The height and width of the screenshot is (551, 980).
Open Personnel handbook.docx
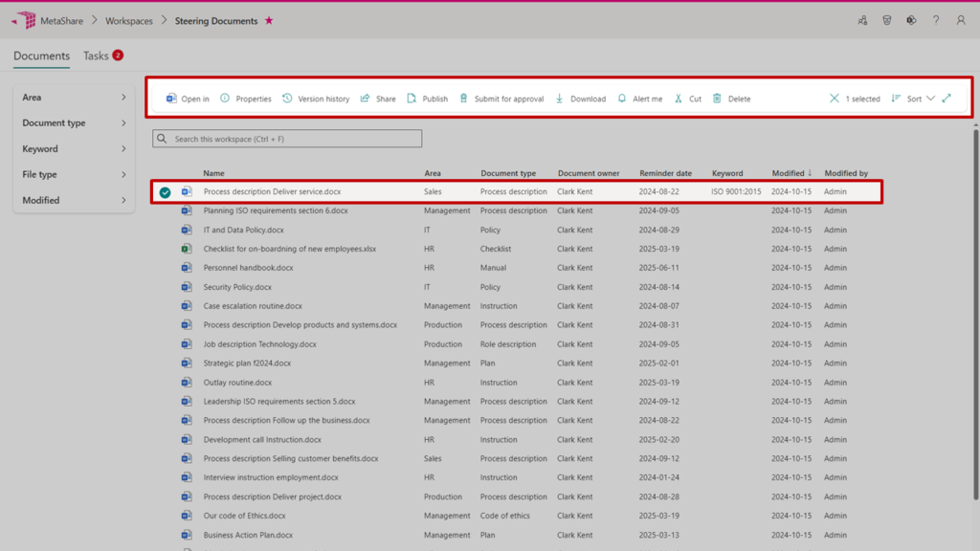click(x=248, y=268)
